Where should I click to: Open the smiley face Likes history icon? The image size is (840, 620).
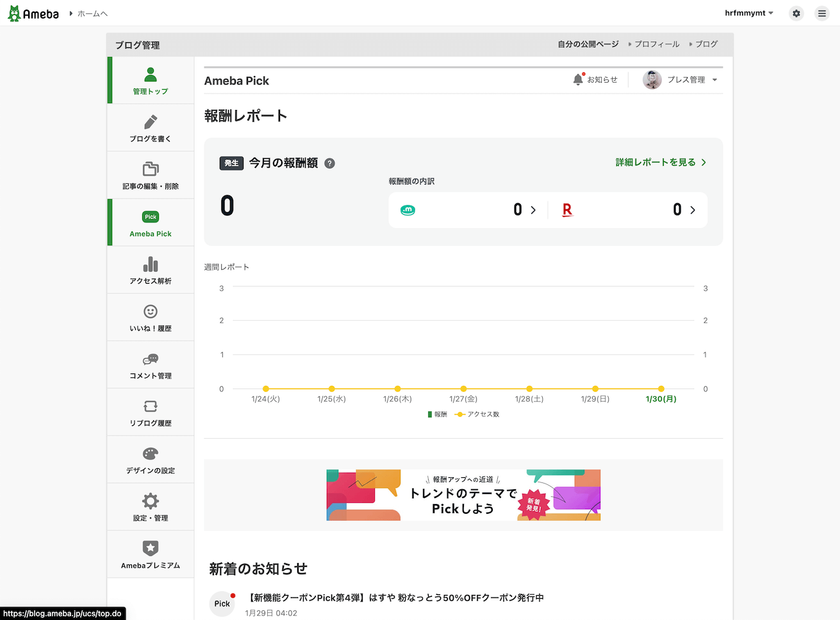(x=151, y=312)
